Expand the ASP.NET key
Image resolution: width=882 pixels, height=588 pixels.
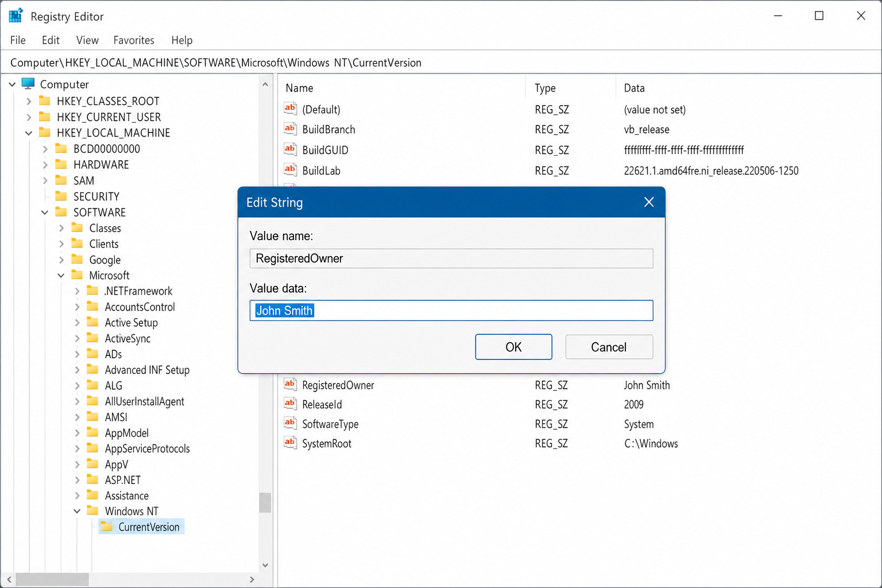click(77, 480)
